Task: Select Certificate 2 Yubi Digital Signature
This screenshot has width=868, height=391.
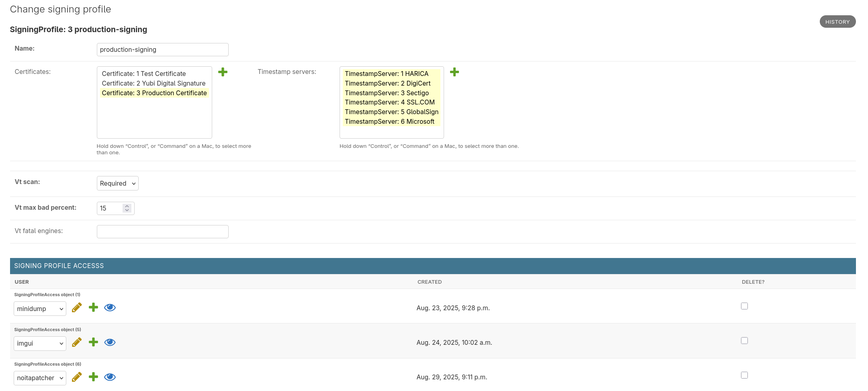Action: (x=154, y=83)
